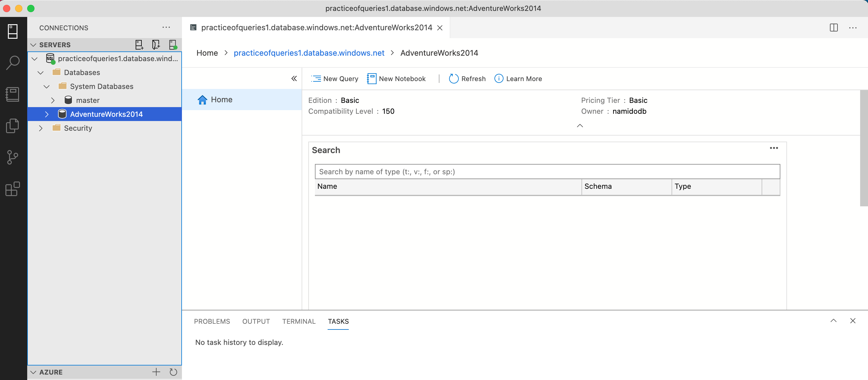Switch to the OUTPUT tab
The width and height of the screenshot is (868, 380).
click(256, 321)
